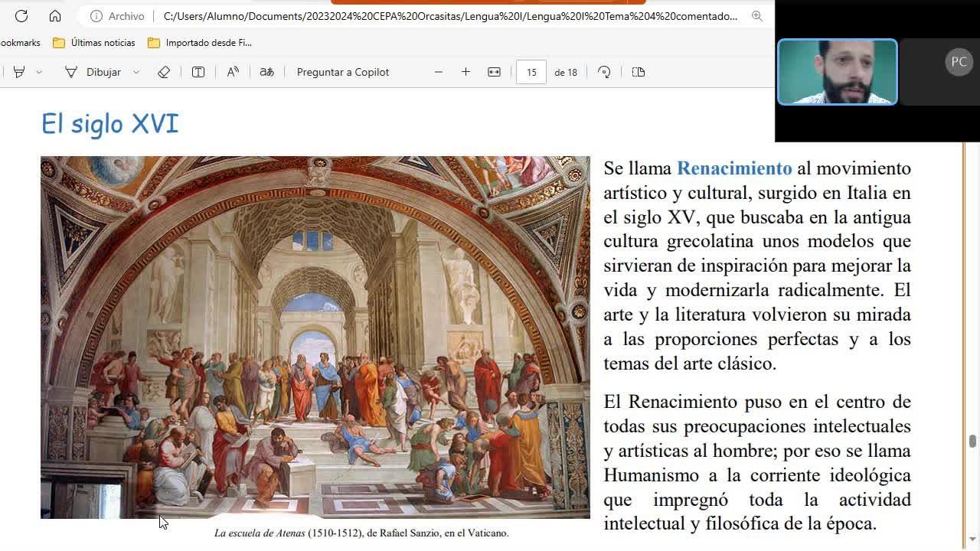Viewport: 980px width, 551px height.
Task: Click Preguntar a Copilot
Action: coord(343,72)
